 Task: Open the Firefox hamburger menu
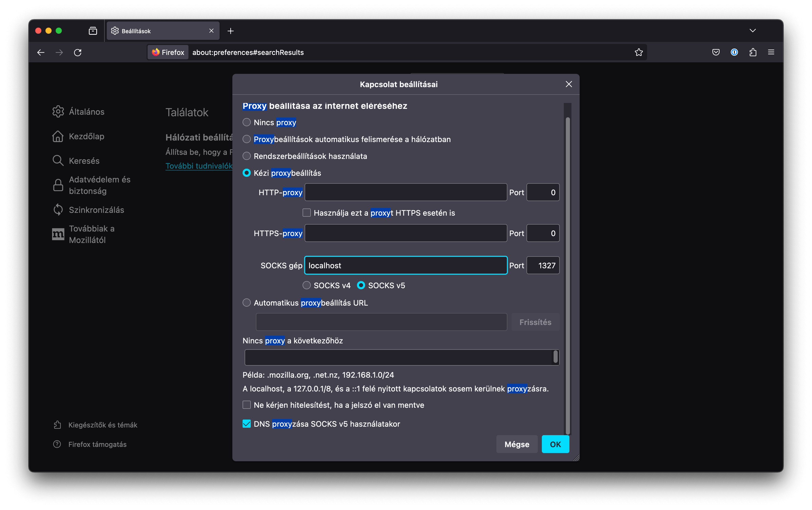pyautogui.click(x=771, y=52)
